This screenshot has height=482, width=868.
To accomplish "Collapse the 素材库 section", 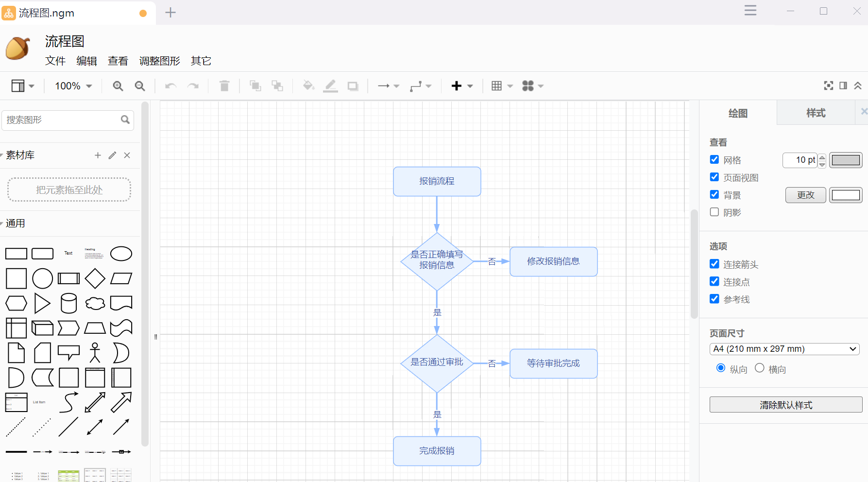I will pos(19,155).
